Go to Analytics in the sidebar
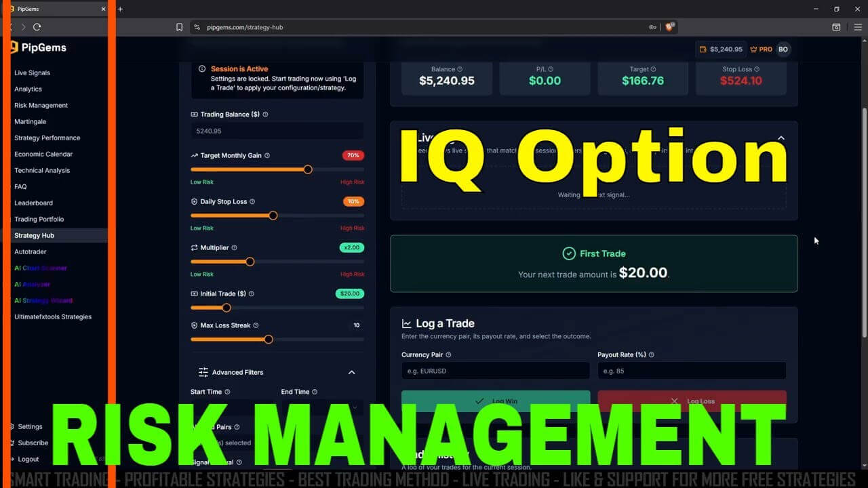Screen dimensions: 868x488 [x=28, y=89]
